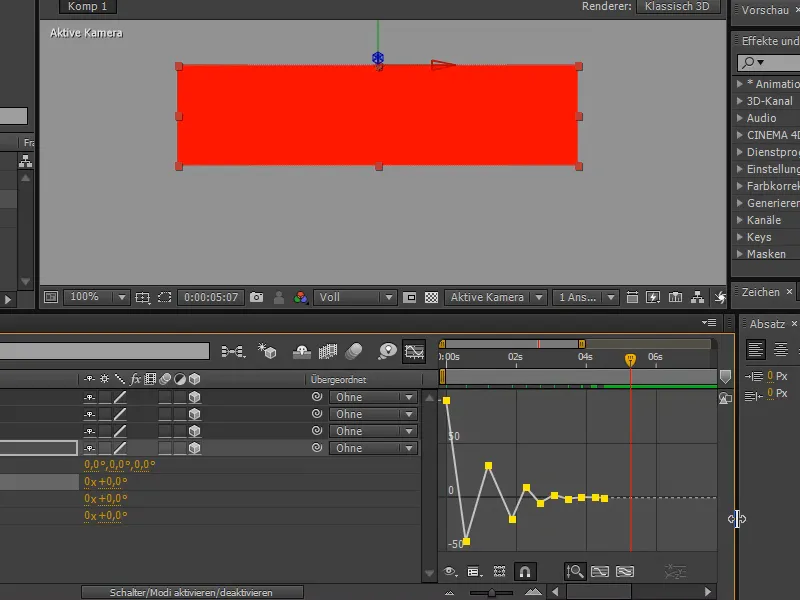The width and height of the screenshot is (800, 600).
Task: Open graph editor eye options menu
Action: click(x=450, y=571)
